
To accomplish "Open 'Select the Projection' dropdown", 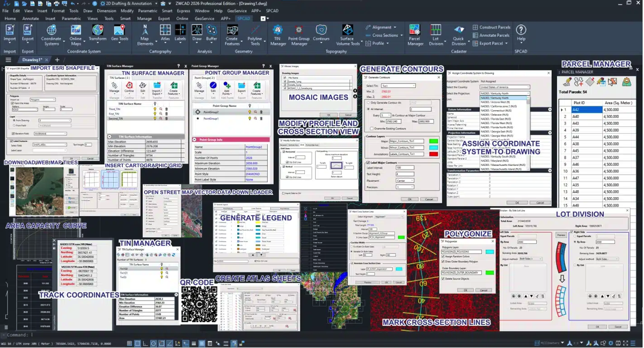I will [x=504, y=93].
